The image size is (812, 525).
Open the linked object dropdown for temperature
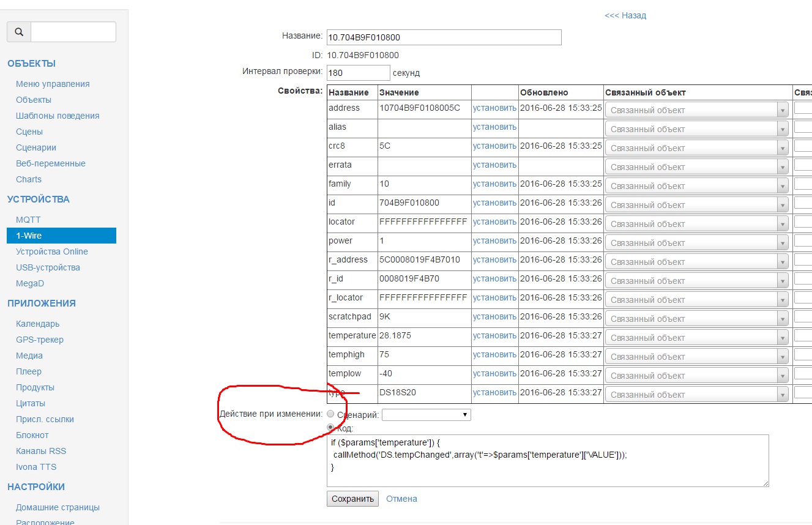[697, 338]
